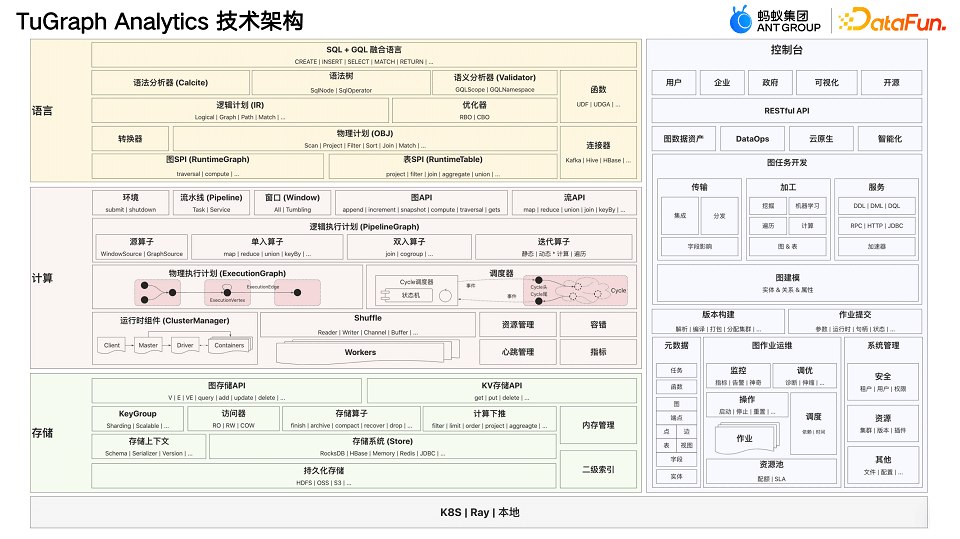Select the SQL + GQL 融合语言 box

click(x=364, y=55)
